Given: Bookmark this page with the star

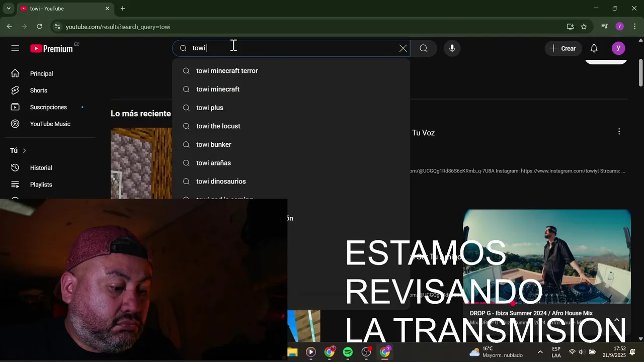Looking at the screenshot, I should 584,27.
